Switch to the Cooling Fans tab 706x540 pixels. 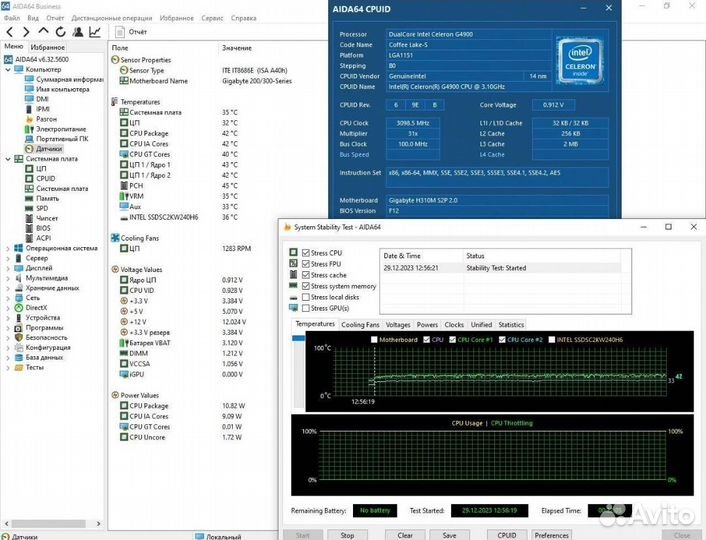(360, 325)
